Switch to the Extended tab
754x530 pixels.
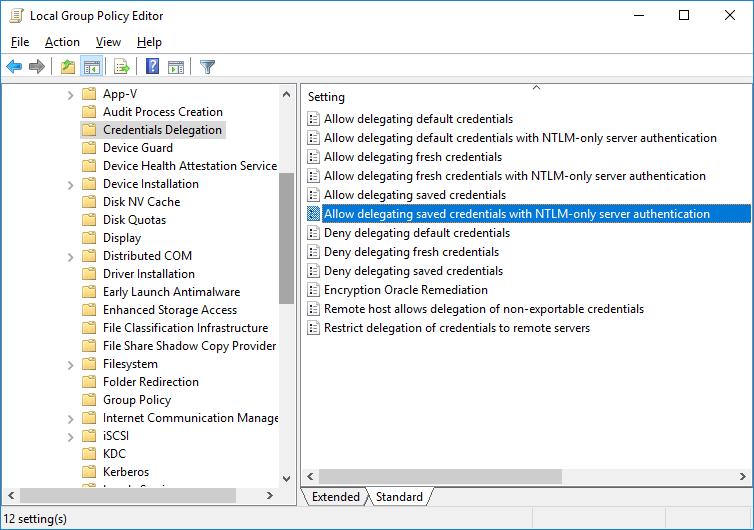[335, 496]
